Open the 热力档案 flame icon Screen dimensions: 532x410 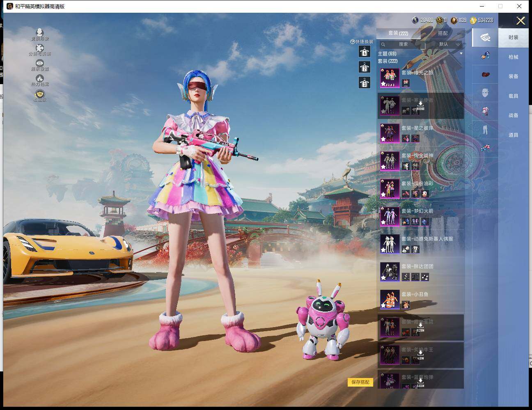[39, 78]
